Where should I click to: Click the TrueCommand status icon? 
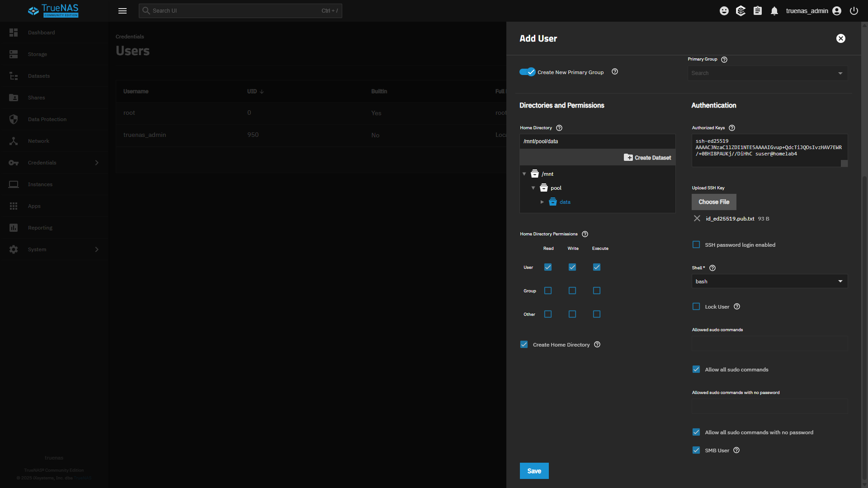point(741,11)
